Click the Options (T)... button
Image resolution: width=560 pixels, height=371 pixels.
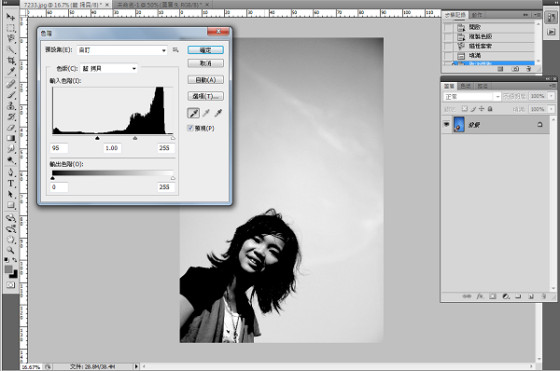coord(206,96)
